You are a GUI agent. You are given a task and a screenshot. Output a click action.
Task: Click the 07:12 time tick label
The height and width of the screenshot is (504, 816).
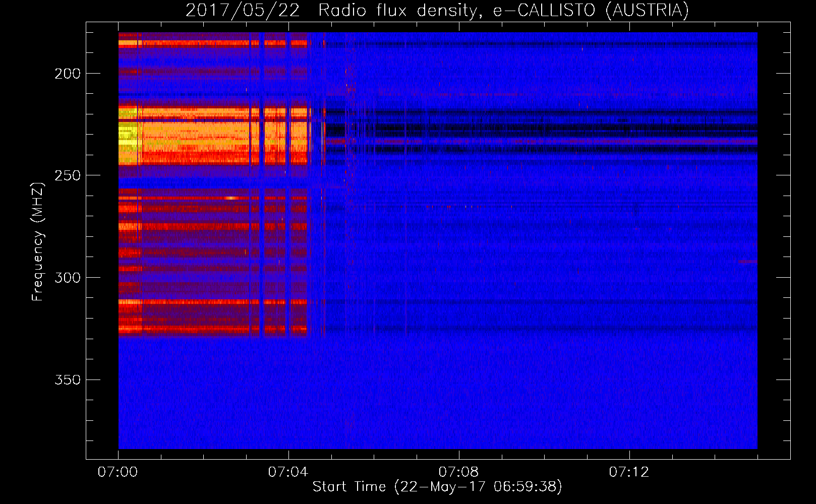[x=629, y=472]
